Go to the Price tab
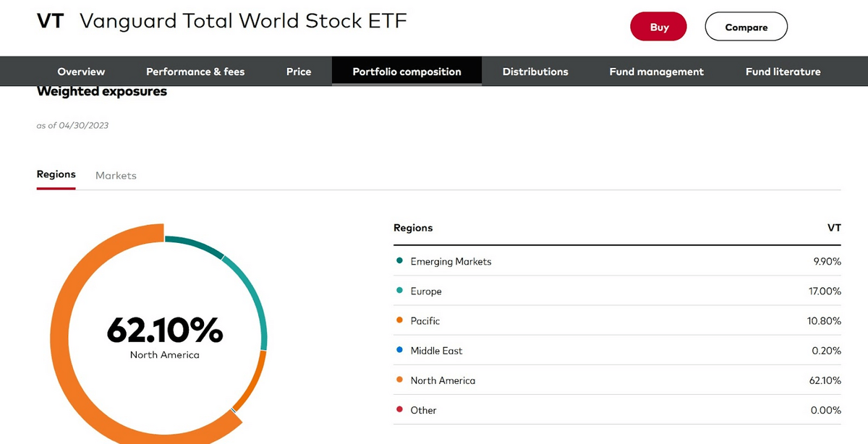Viewport: 868px width, 444px height. click(x=299, y=72)
